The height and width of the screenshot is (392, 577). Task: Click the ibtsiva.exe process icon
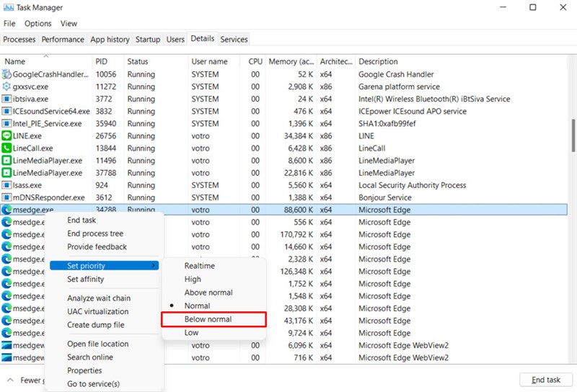pos(6,99)
